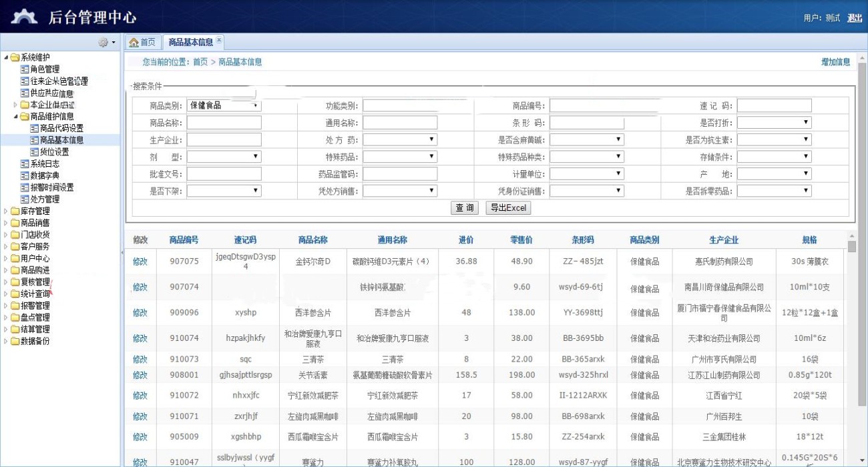Image resolution: width=868 pixels, height=467 pixels.
Task: Switch to the 首页 tab
Action: pos(142,42)
